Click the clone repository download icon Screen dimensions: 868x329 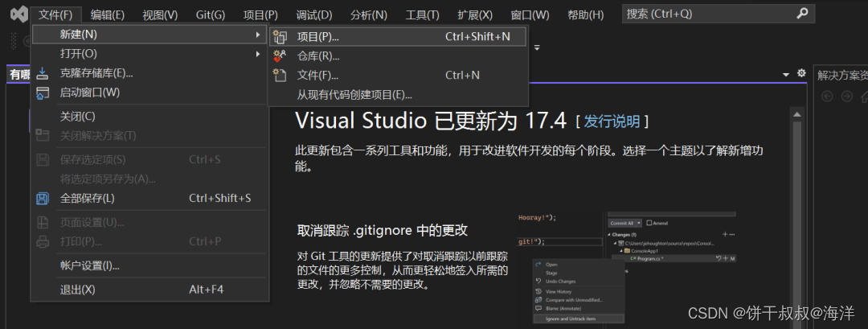[x=43, y=73]
